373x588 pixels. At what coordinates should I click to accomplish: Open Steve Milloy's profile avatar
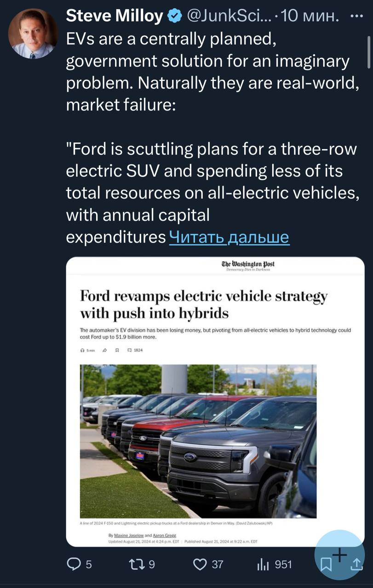coord(33,33)
